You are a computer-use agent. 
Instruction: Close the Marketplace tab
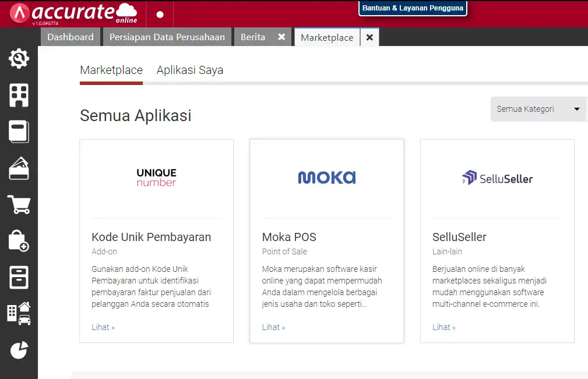[369, 37]
